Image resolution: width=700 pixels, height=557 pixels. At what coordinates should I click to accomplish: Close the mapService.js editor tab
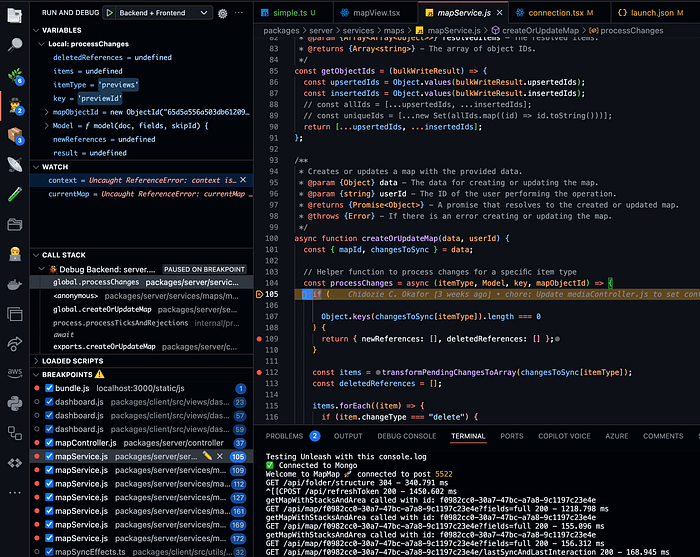click(x=500, y=13)
